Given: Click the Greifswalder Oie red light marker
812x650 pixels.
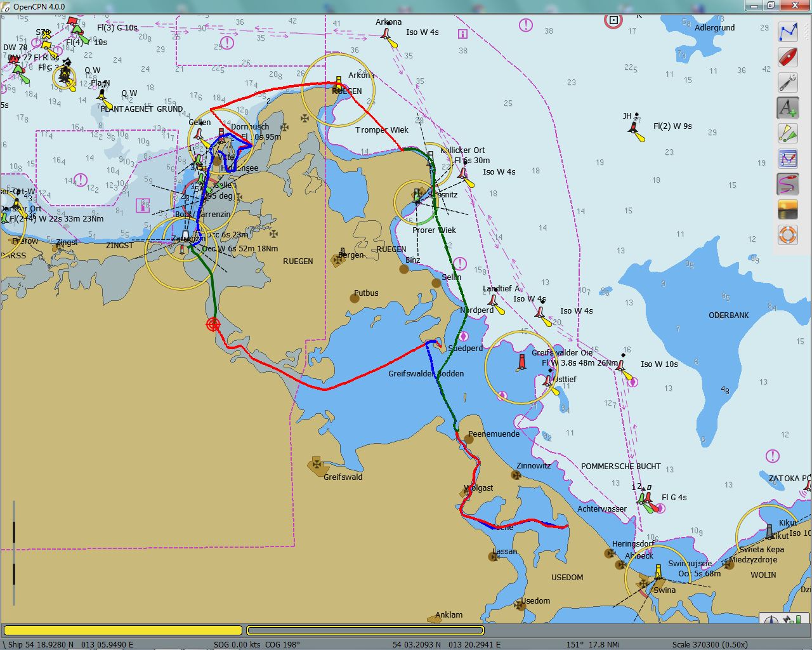Looking at the screenshot, I should coord(523,362).
